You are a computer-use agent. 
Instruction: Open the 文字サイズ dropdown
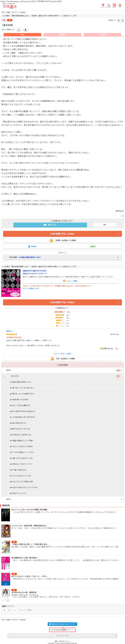[120, 21]
